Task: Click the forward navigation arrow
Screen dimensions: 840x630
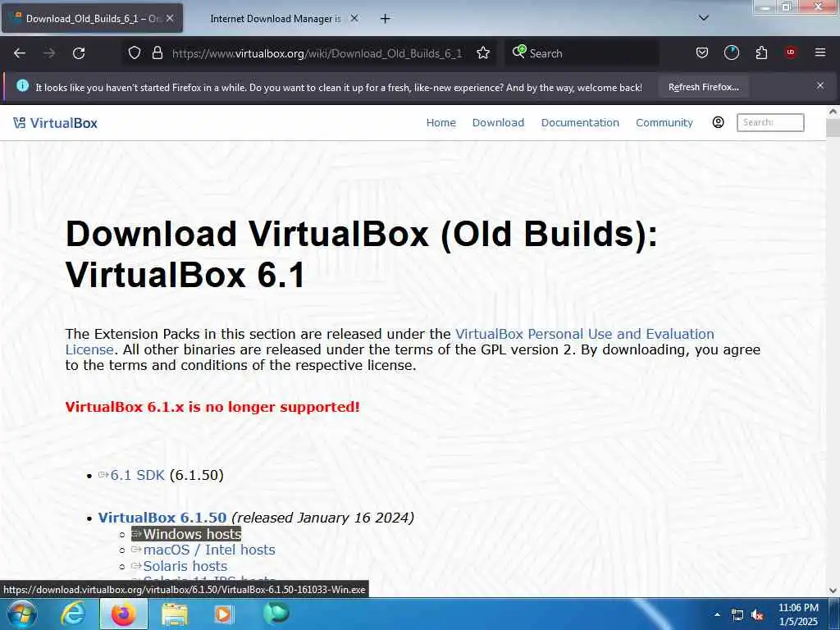Action: [x=49, y=53]
